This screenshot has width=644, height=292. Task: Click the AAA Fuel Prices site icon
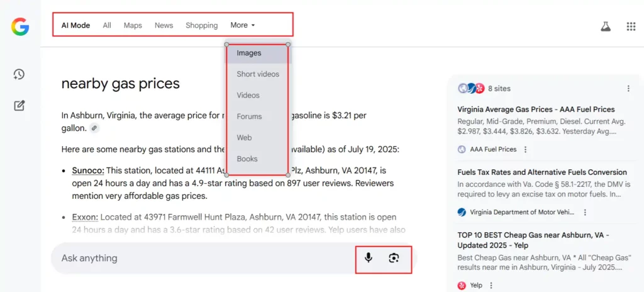click(x=462, y=149)
